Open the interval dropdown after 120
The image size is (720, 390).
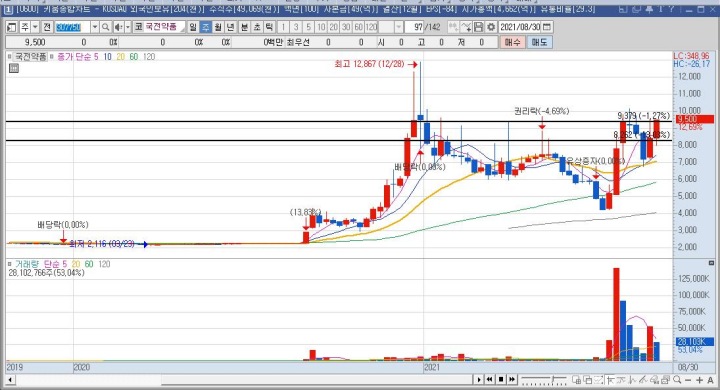(398, 27)
